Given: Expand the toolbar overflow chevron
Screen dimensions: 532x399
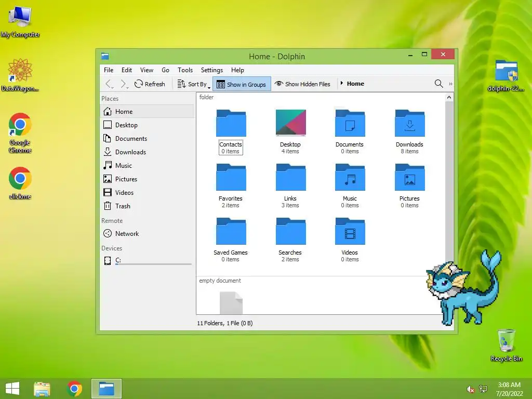Looking at the screenshot, I should [450, 84].
